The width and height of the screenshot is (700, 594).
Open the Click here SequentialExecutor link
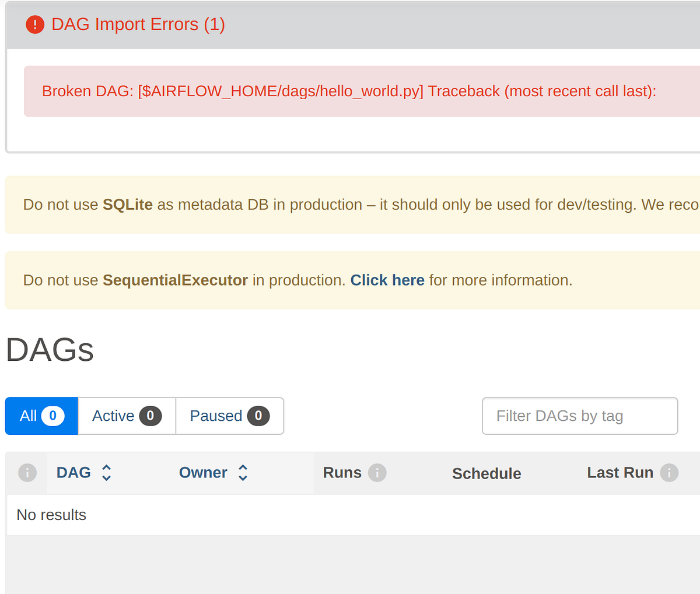pos(387,280)
